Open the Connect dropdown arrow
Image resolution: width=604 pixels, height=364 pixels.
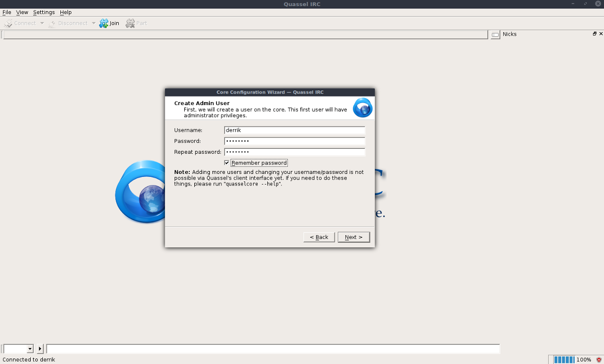pos(42,23)
